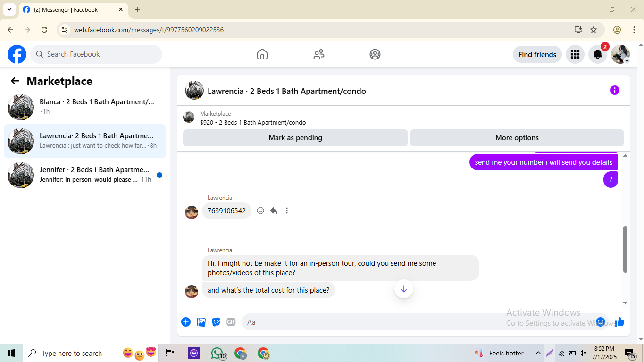
Task: Choose a sticker from composer
Action: pyautogui.click(x=216, y=322)
